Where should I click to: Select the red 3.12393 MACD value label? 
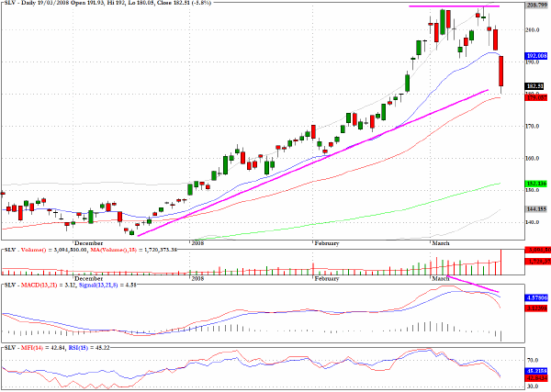click(536, 308)
